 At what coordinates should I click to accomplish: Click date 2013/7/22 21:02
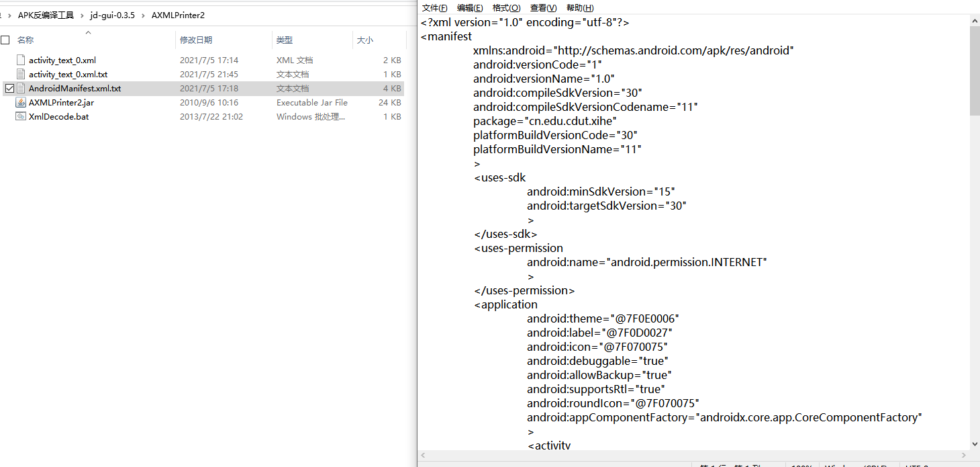click(x=211, y=117)
